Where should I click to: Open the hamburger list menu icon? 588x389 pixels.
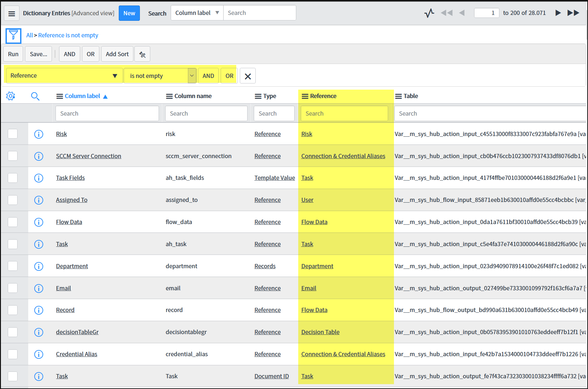(12, 13)
